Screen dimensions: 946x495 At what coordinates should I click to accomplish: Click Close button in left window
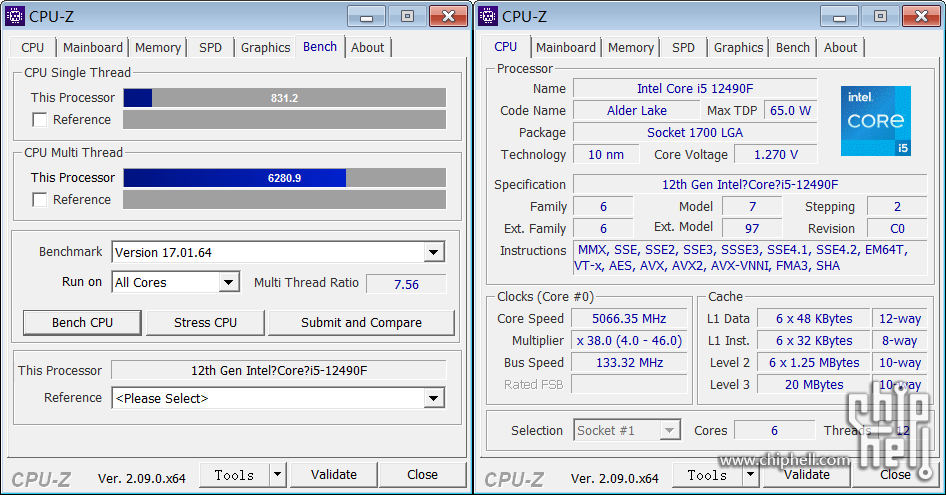[422, 475]
